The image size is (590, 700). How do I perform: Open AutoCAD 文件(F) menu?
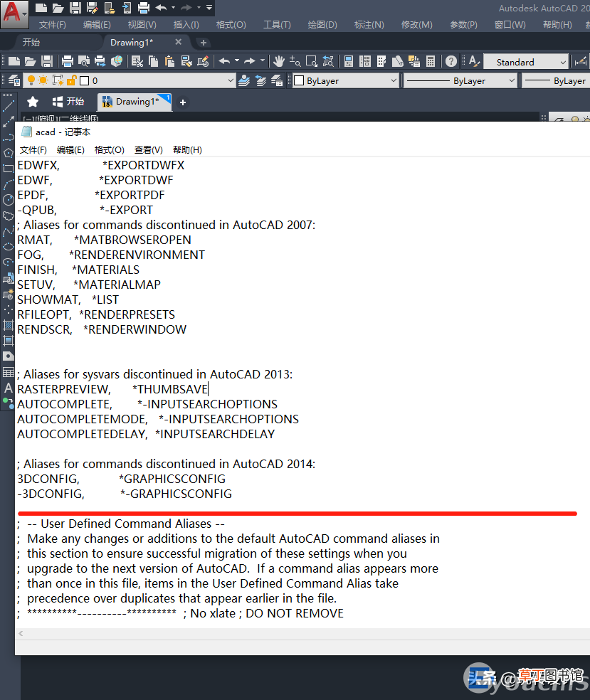pyautogui.click(x=52, y=25)
